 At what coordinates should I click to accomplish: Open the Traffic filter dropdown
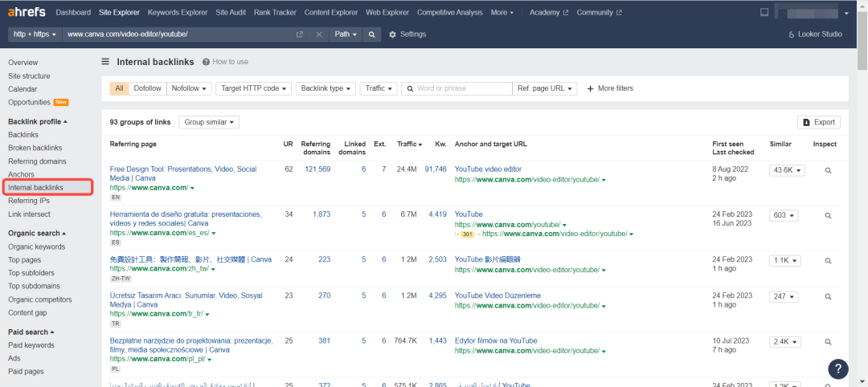pyautogui.click(x=379, y=88)
